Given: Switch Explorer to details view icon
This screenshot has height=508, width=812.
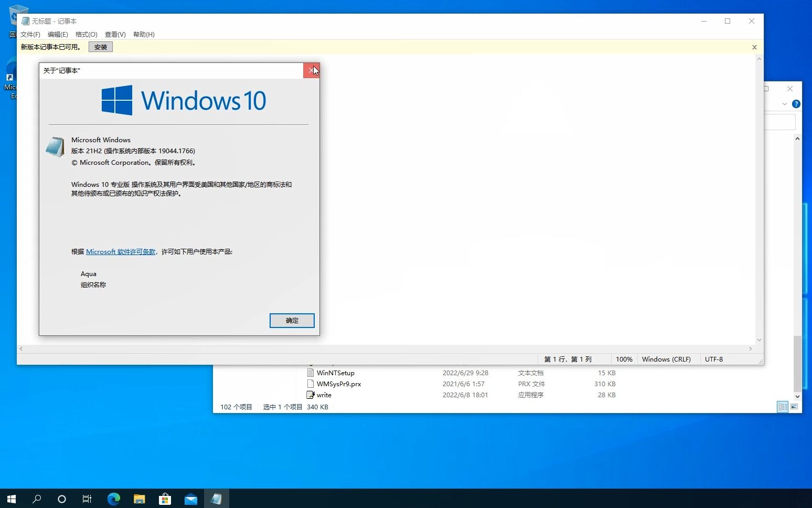Looking at the screenshot, I should click(783, 407).
